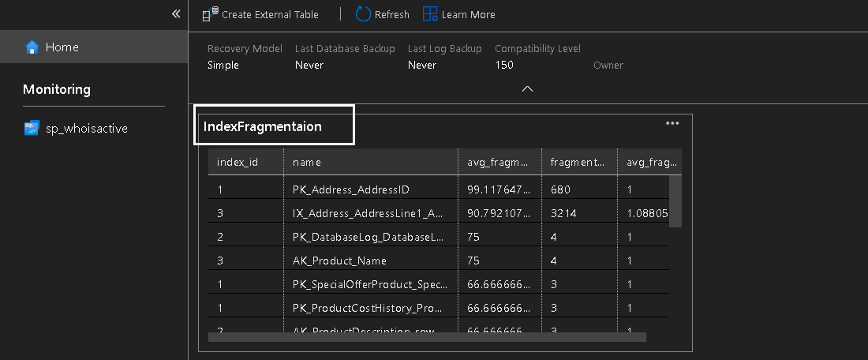Click the Learn More link
This screenshot has width=868, height=360.
pyautogui.click(x=469, y=14)
